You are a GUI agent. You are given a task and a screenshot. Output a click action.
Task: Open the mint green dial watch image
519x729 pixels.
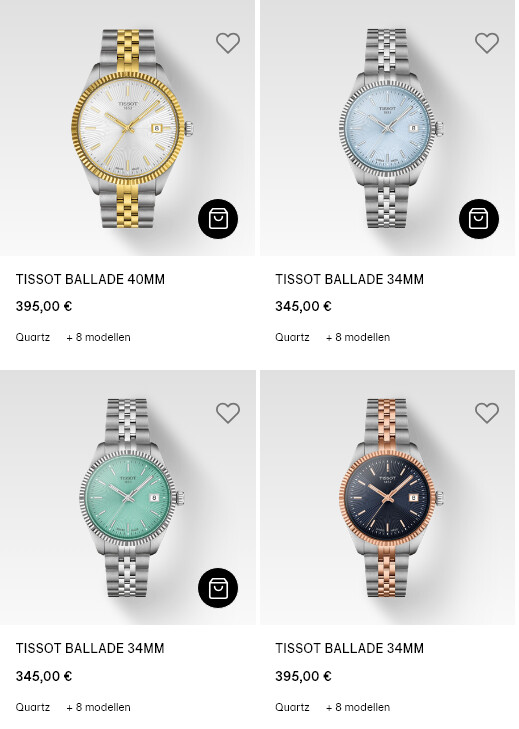tap(132, 497)
